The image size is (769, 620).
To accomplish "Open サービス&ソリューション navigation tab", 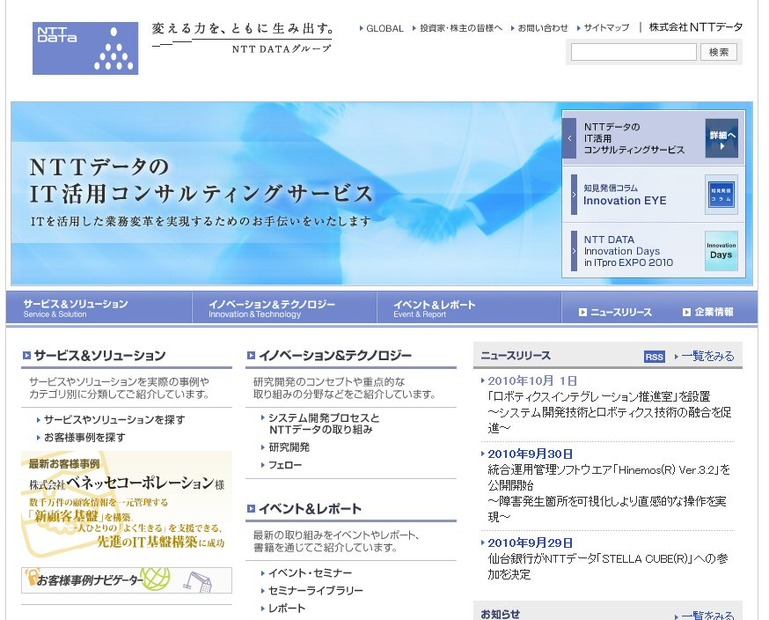I will [x=99, y=308].
